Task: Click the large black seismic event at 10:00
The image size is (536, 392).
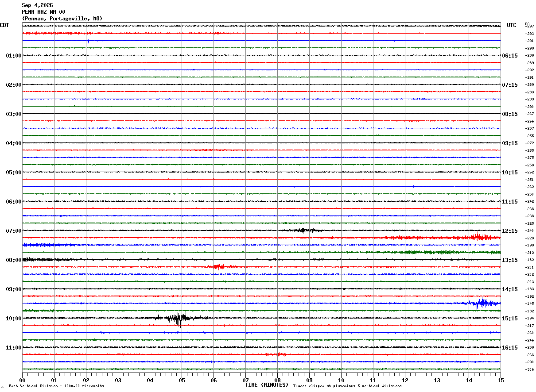Action: click(179, 318)
